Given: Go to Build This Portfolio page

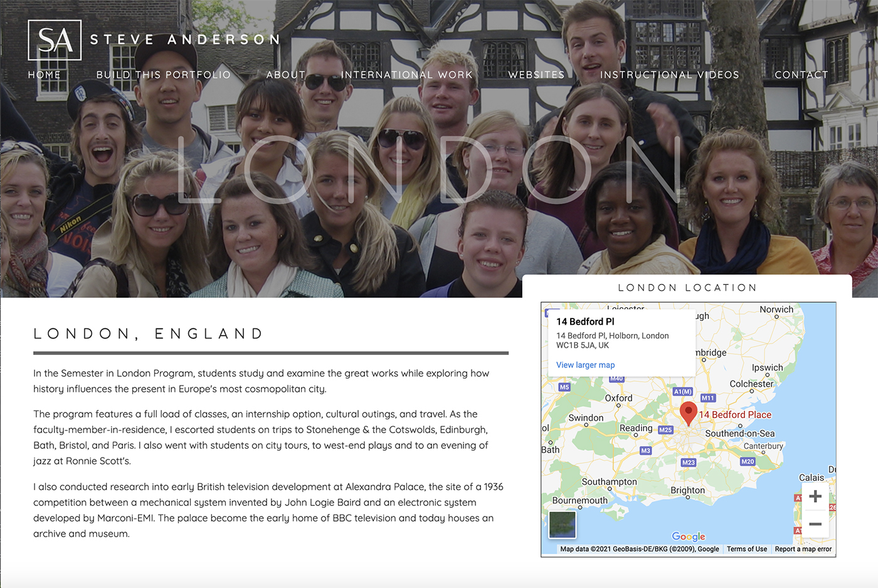Looking at the screenshot, I should [x=163, y=75].
